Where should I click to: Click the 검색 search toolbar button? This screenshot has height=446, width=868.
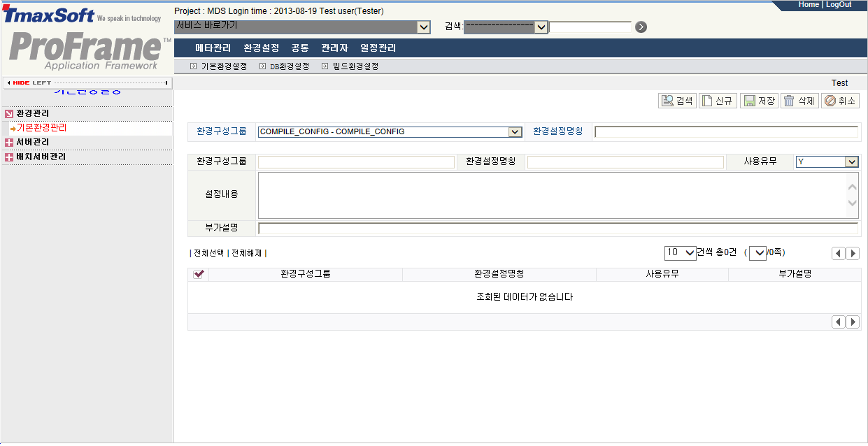[x=676, y=101]
